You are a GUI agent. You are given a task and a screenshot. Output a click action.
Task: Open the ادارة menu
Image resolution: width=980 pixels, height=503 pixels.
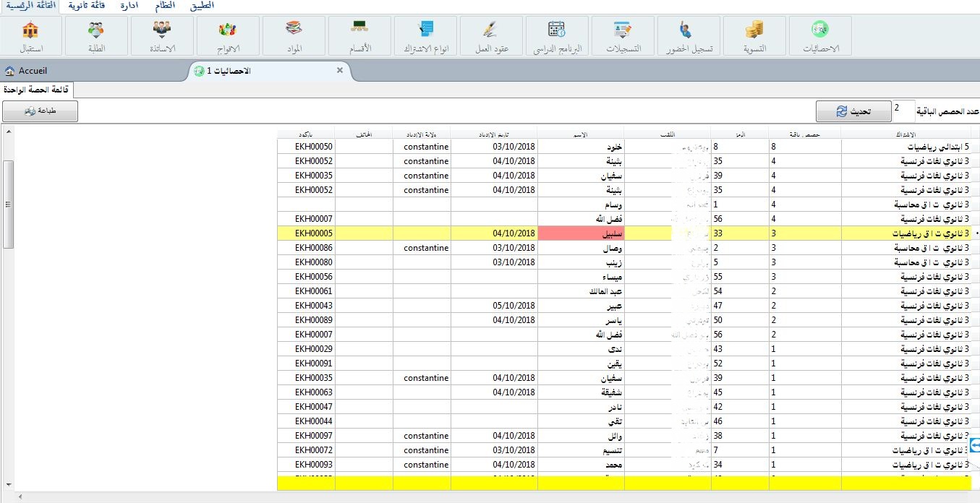tap(129, 5)
